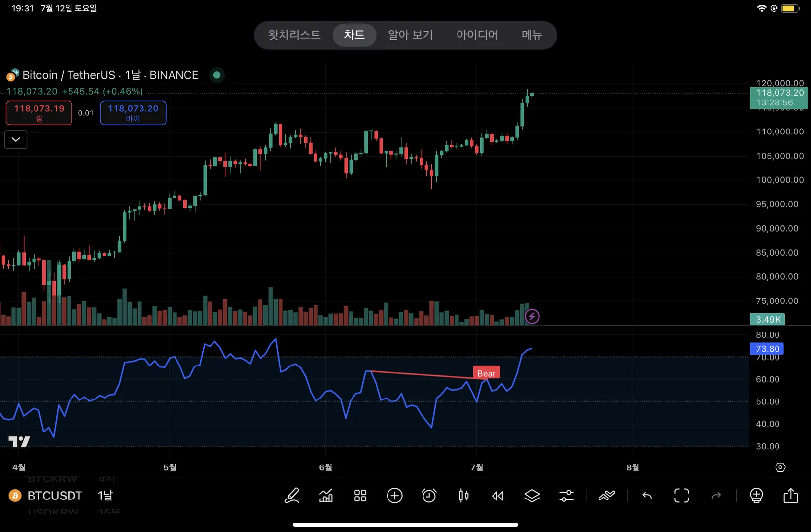Viewport: 811px width, 532px height.
Task: Open the layout grid selector
Action: [360, 496]
